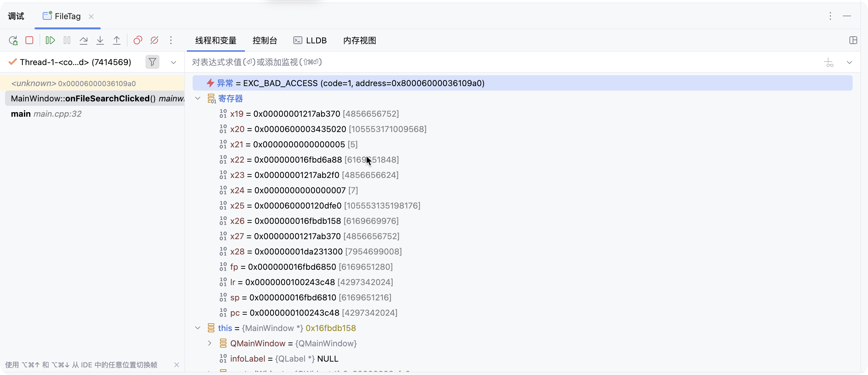
Task: Switch to the 控制台 tab
Action: (x=264, y=40)
